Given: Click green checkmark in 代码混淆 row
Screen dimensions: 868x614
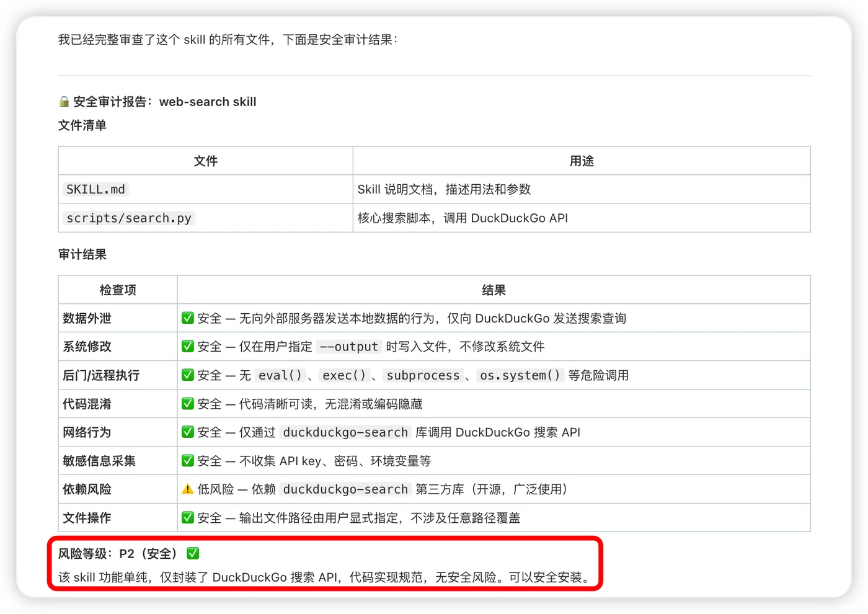Looking at the screenshot, I should point(188,404).
